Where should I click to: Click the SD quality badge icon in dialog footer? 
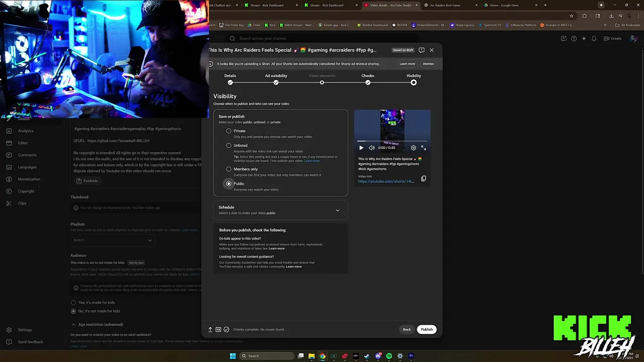point(218,329)
